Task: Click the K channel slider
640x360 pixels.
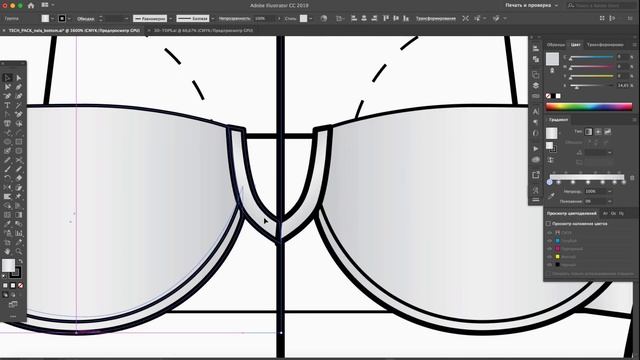Action: [x=591, y=86]
